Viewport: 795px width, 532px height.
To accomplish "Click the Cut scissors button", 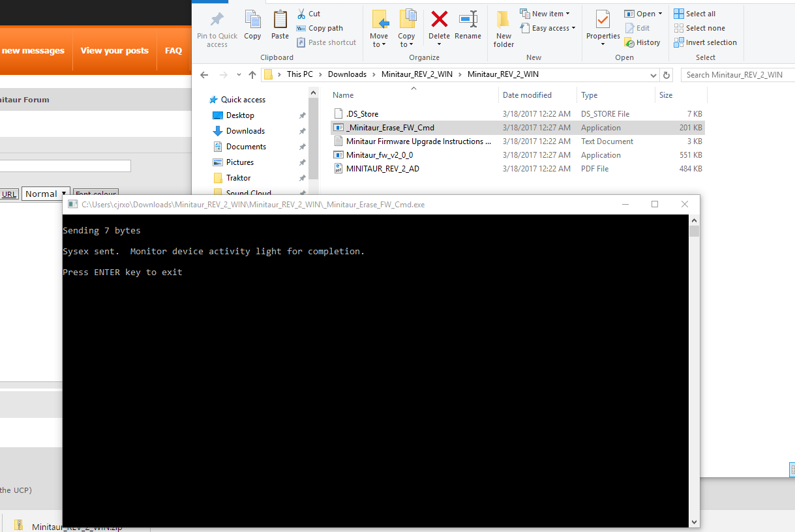I will point(308,14).
